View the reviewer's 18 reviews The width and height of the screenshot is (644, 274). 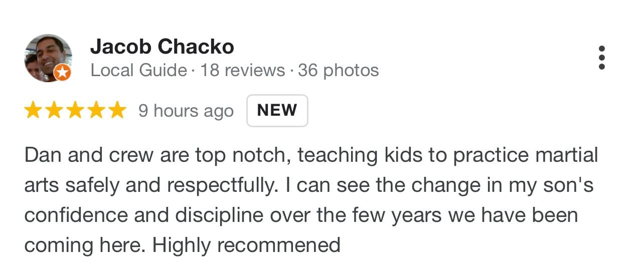pyautogui.click(x=243, y=70)
